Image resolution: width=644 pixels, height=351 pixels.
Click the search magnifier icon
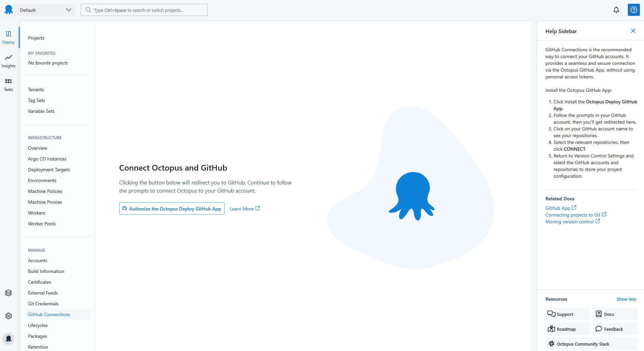88,10
